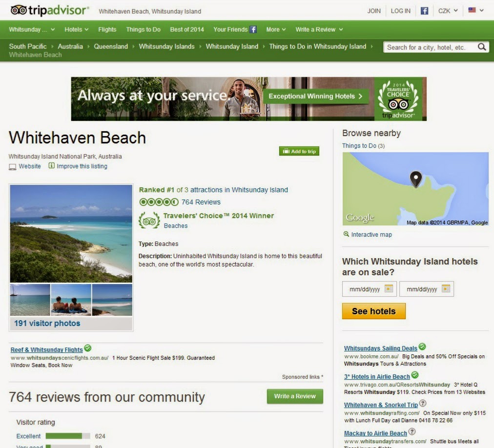Click green check beside Whitsundays Sailing Deals
Screen dimensions: 494x448
(422, 347)
